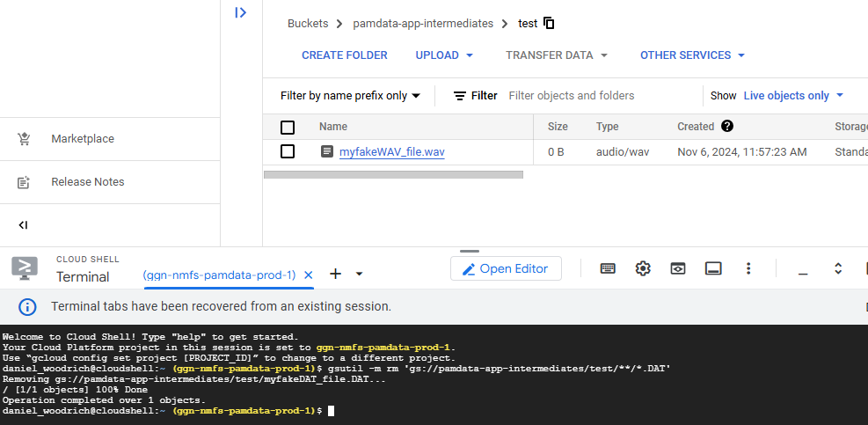Screen dimensions: 868x425
Task: Open Filter by name prefix dropdown
Action: [350, 96]
